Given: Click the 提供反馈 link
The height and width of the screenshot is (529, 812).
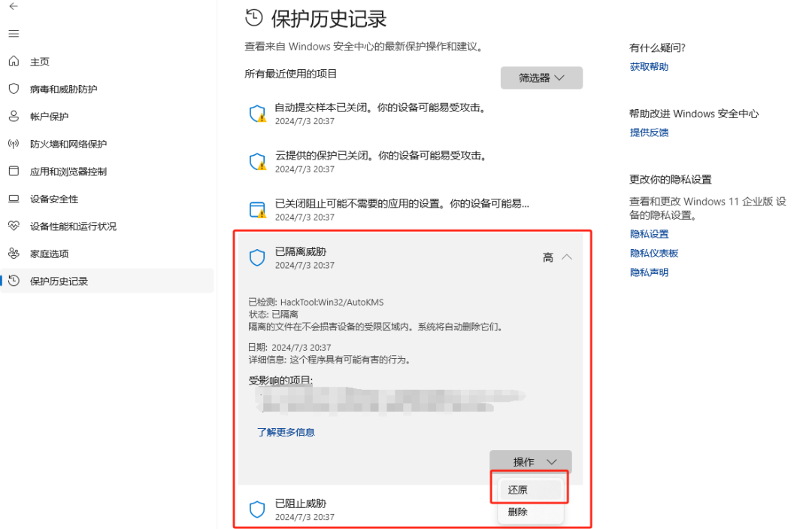Looking at the screenshot, I should 649,132.
